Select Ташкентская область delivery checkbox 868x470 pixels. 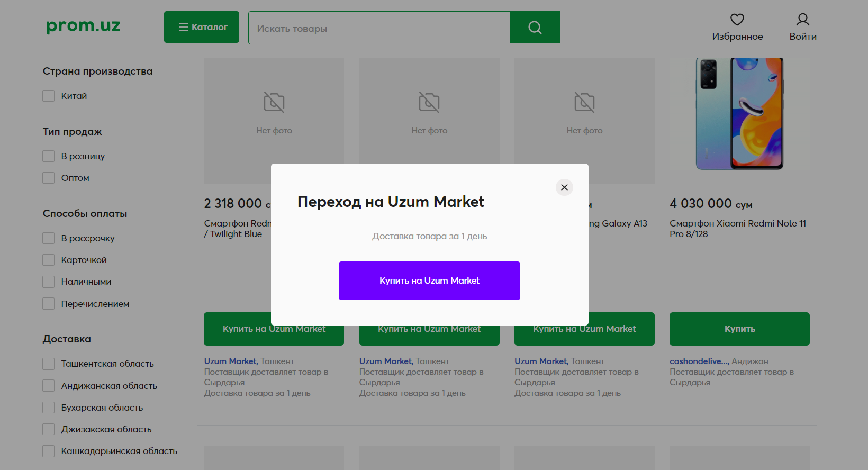(49, 364)
